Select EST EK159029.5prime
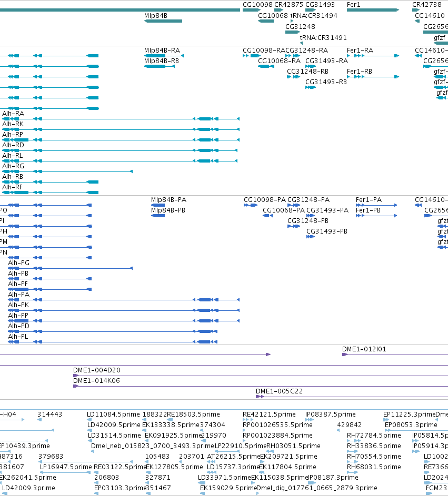The height and width of the screenshot is (496, 448). [x=228, y=488]
